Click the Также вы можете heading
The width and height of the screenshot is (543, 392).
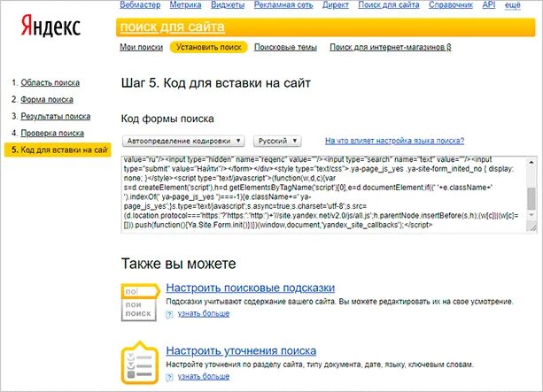coord(178,264)
